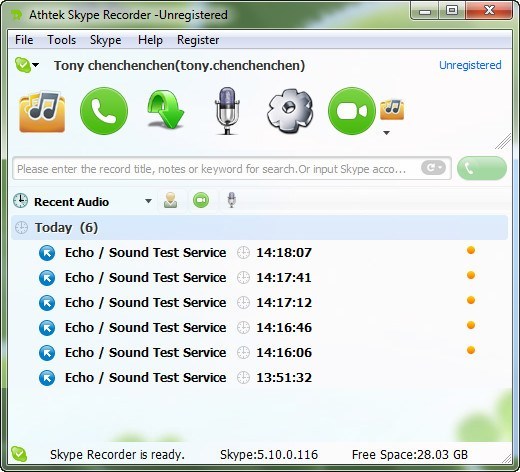The height and width of the screenshot is (472, 520).
Task: Click outgoing call arrow icon on 14:17:41 row
Action: click(47, 278)
